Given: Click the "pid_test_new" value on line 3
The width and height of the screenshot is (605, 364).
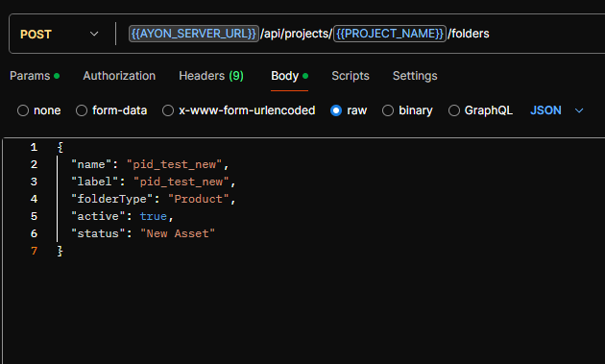Looking at the screenshot, I should (181, 182).
